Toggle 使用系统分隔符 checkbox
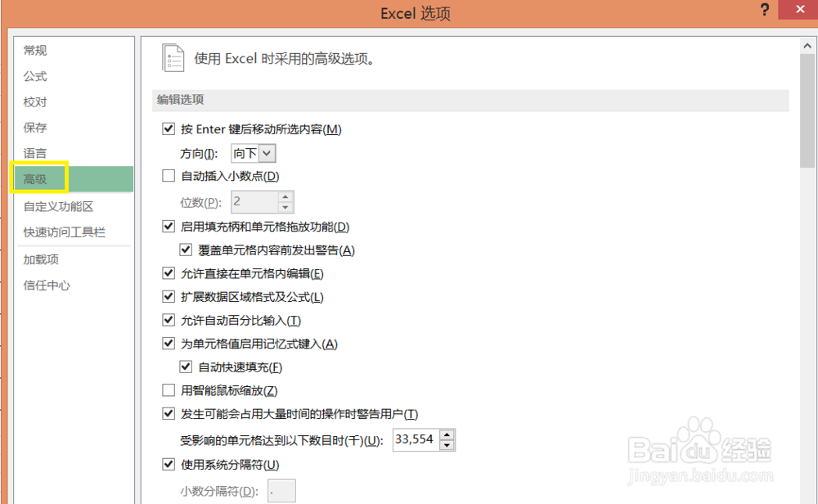818x504 pixels. pyautogui.click(x=168, y=464)
